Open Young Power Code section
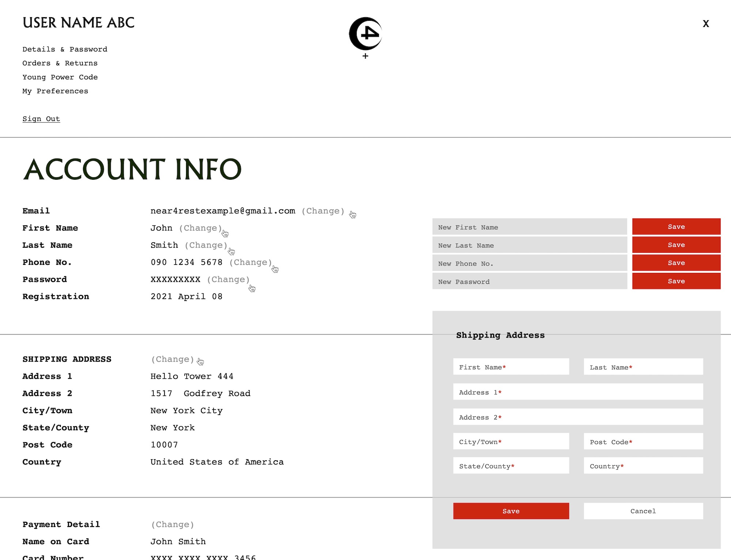Screen dimensions: 731x560 click(60, 77)
